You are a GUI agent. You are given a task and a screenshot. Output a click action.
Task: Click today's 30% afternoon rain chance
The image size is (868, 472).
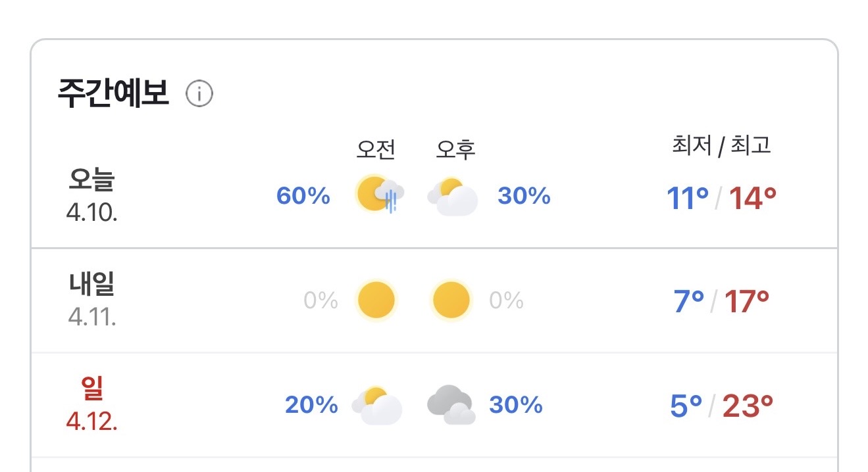[x=524, y=196]
